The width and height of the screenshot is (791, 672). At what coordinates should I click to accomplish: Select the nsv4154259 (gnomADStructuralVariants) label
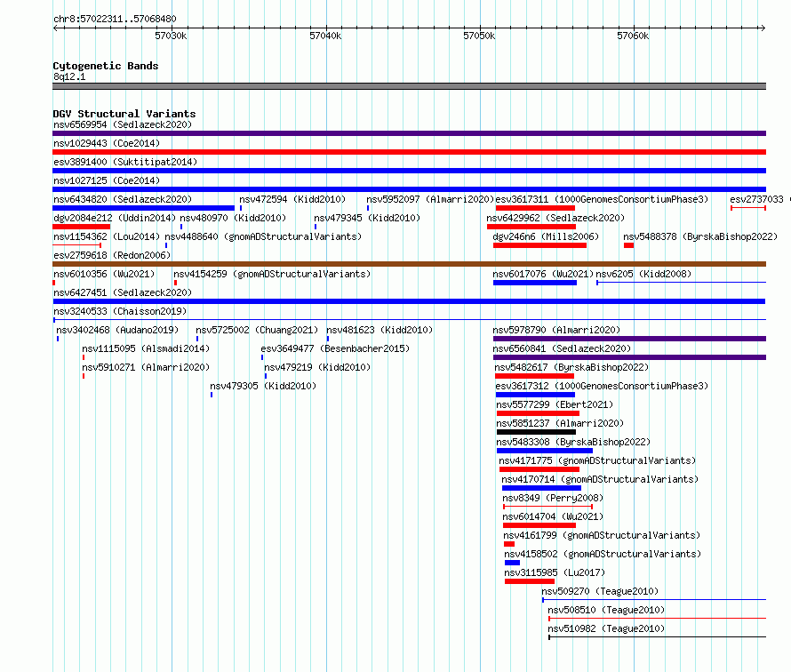272,274
